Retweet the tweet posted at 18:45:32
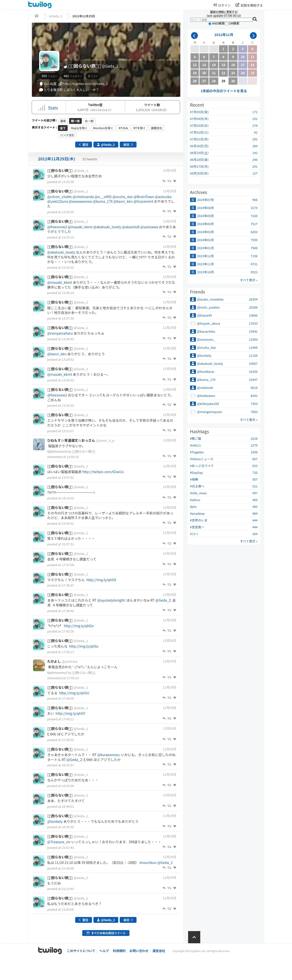This screenshot has width=292, height=980. [169, 826]
